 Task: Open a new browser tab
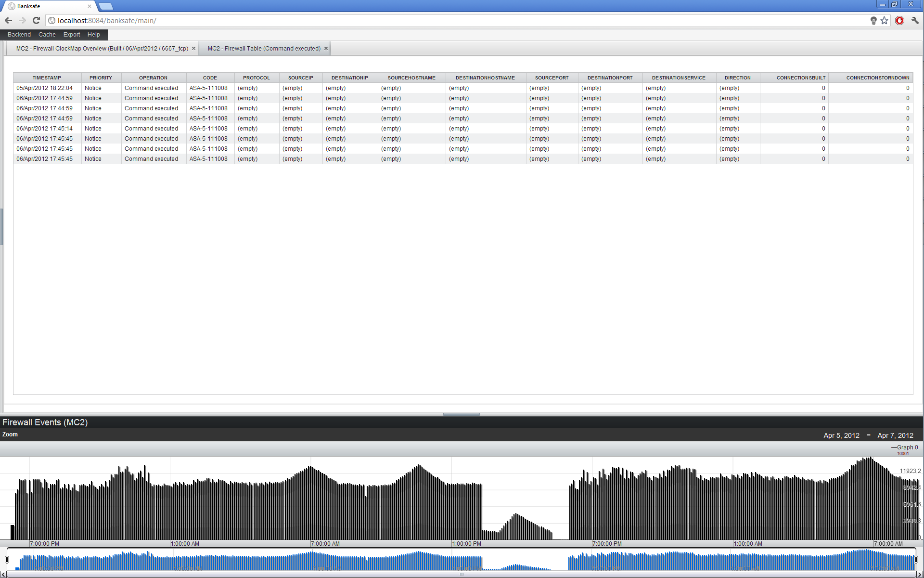pyautogui.click(x=105, y=6)
